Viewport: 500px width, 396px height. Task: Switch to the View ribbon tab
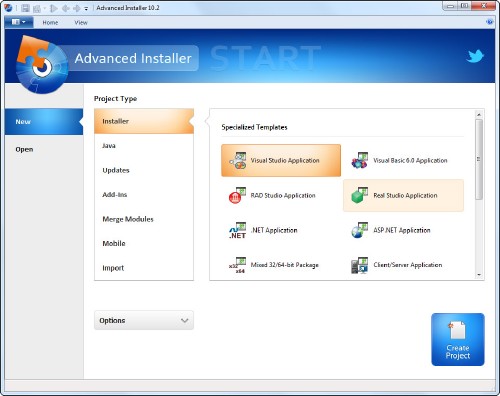(x=81, y=22)
